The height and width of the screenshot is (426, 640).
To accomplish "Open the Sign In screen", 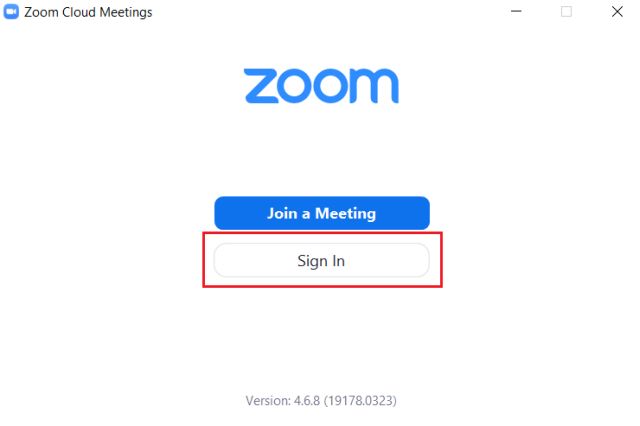I will [322, 260].
